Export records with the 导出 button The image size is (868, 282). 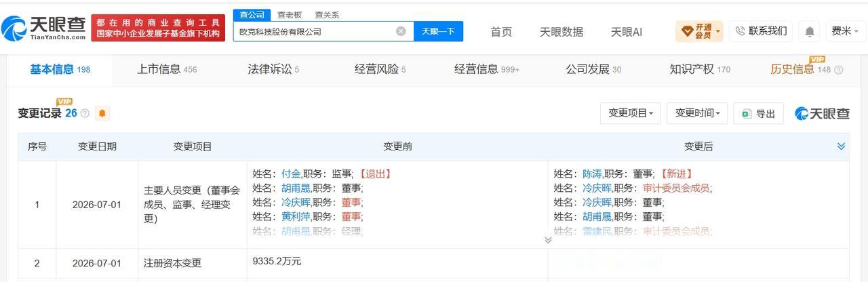click(758, 113)
